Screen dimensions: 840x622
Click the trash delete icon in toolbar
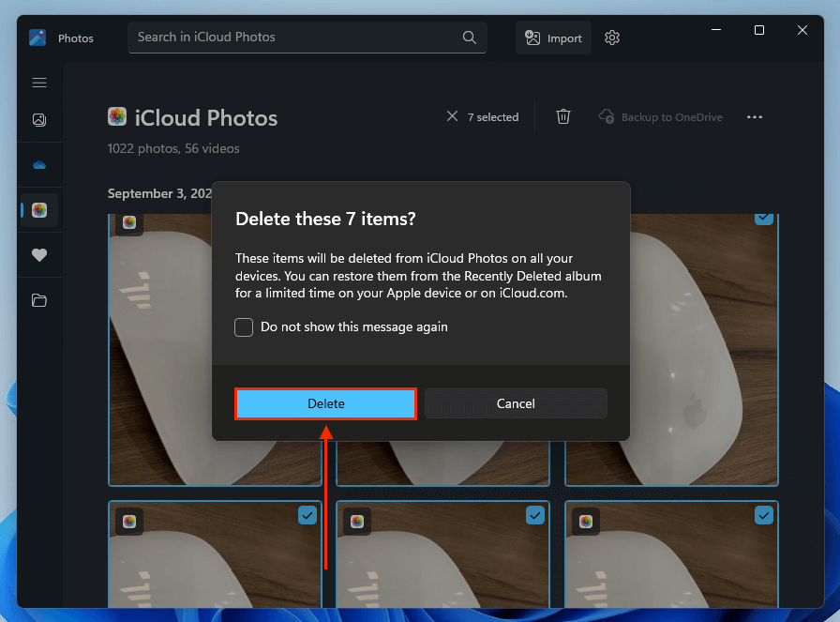point(563,116)
